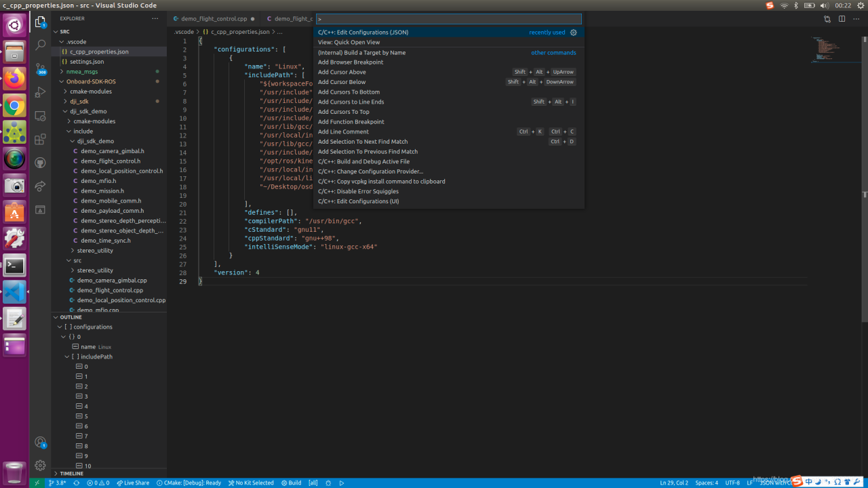
Task: Click No Kit Selected in status bar
Action: tap(251, 483)
